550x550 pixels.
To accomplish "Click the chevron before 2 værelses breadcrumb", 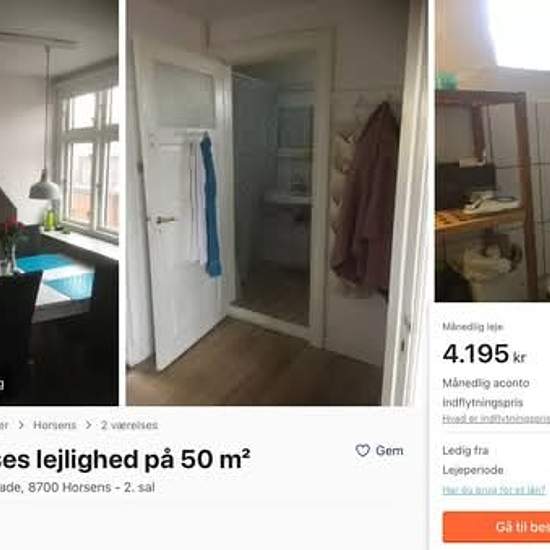I will tap(89, 425).
